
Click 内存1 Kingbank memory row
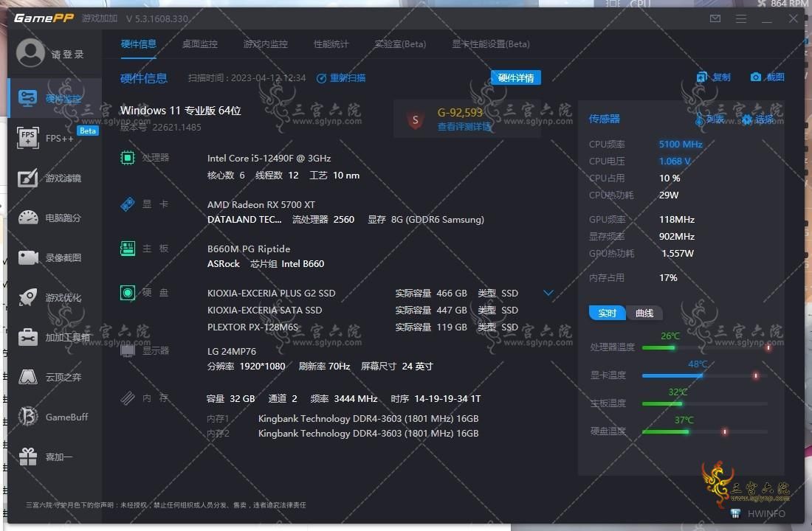343,419
